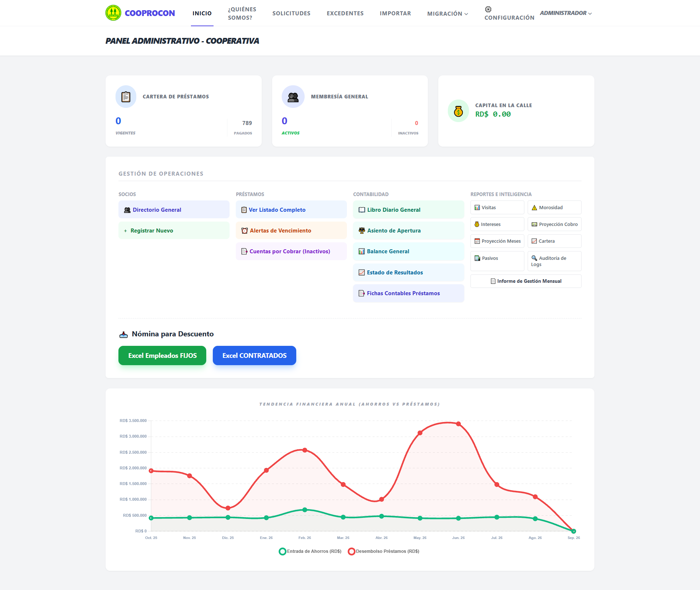Open the ADMINISTRADOR user dropdown

click(x=566, y=13)
